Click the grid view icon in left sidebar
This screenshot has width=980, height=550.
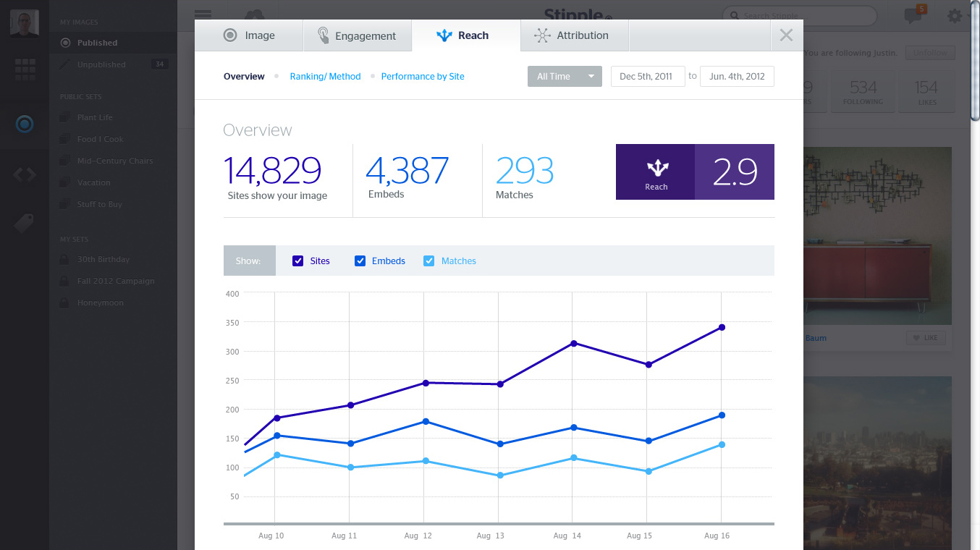tap(25, 69)
